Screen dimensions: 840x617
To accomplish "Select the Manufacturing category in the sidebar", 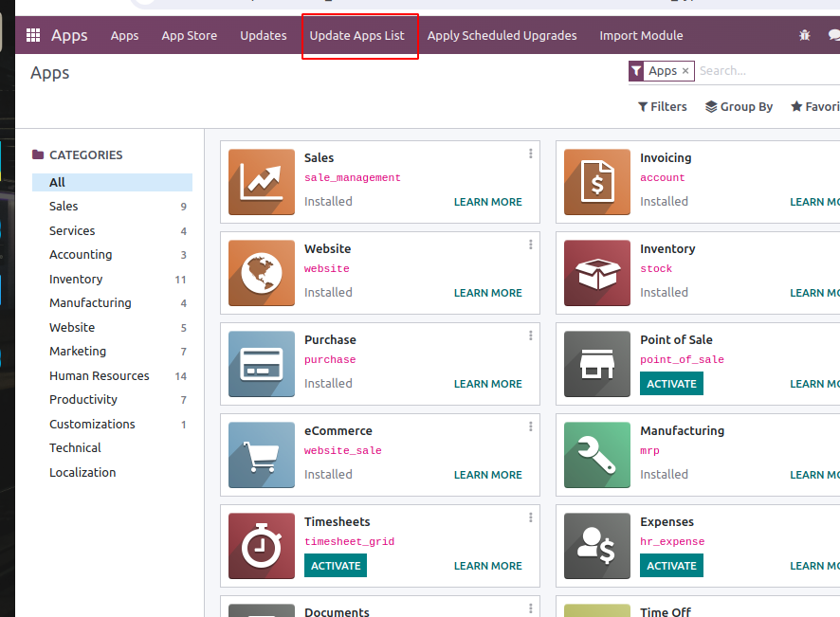I will click(112, 302).
